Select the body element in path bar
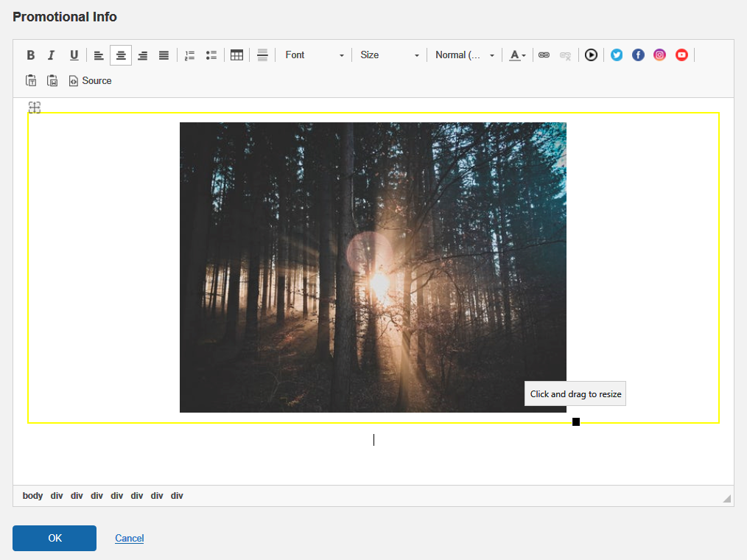This screenshot has width=747, height=560. coord(32,496)
